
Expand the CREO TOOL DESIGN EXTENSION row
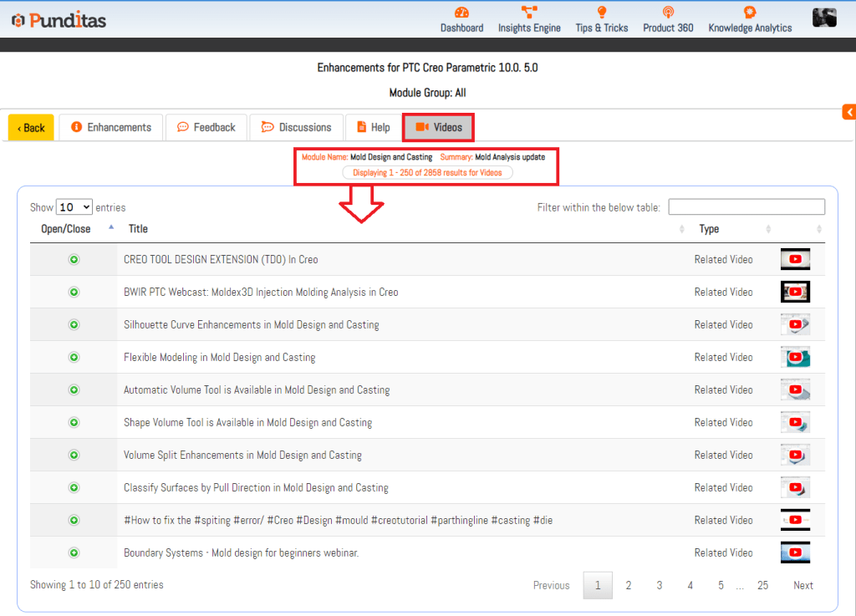(74, 260)
